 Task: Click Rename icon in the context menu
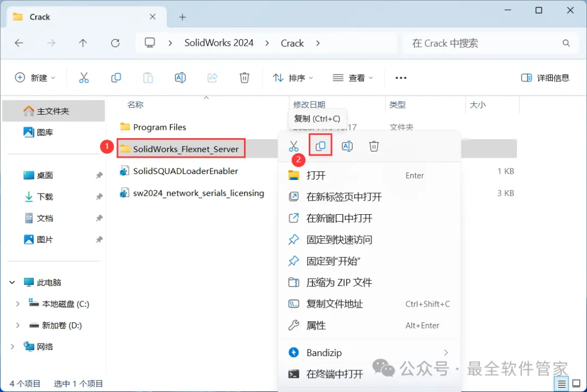coord(347,146)
